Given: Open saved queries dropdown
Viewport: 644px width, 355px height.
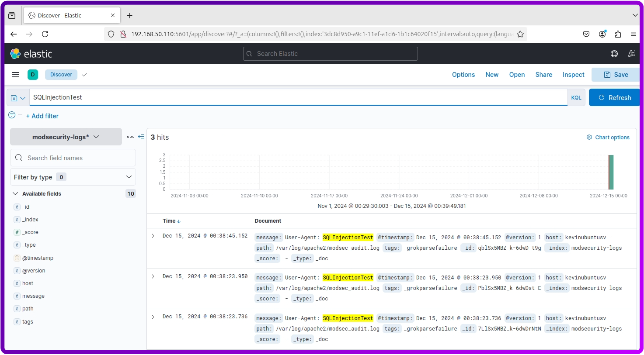Looking at the screenshot, I should 18,98.
